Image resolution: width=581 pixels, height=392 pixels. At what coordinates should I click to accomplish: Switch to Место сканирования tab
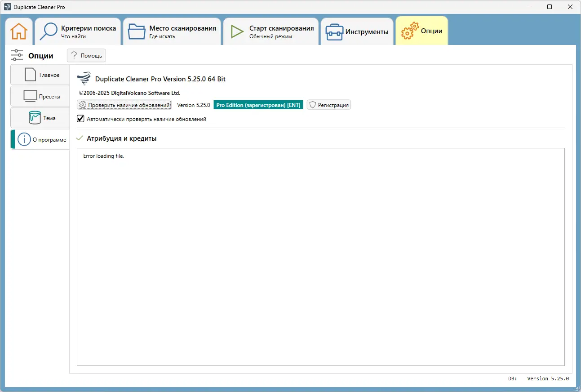click(x=172, y=31)
